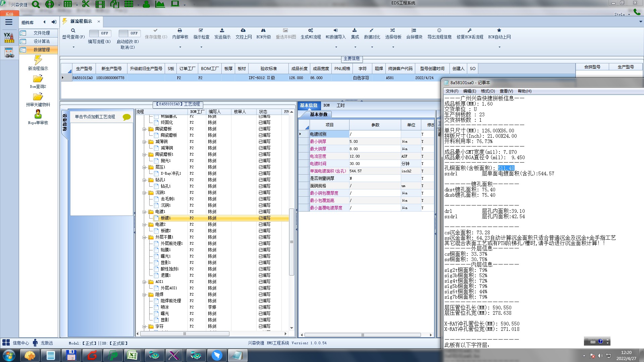The image size is (644, 362).
Task: Open the 格式(O) menu in Notepad
Action: click(488, 91)
